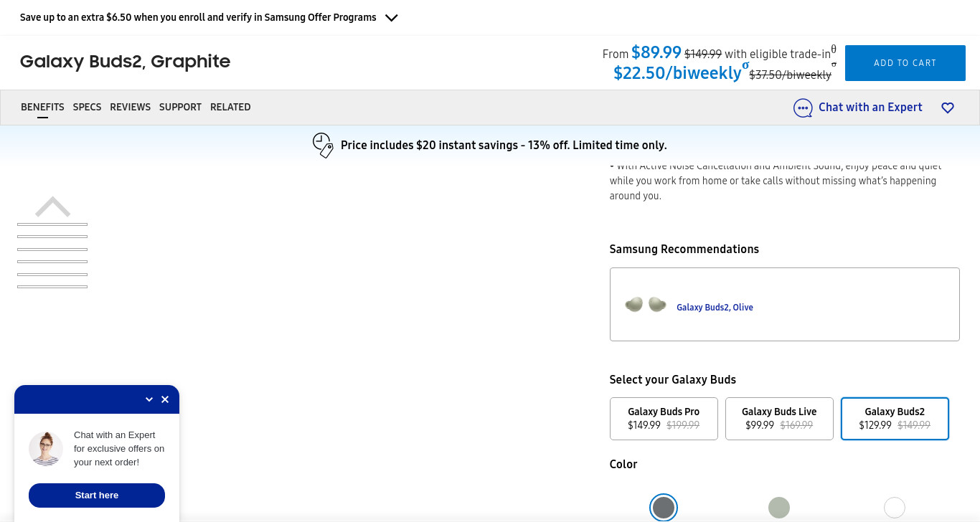Click the $89.99 trade-in price
The width and height of the screenshot is (980, 522).
(656, 52)
